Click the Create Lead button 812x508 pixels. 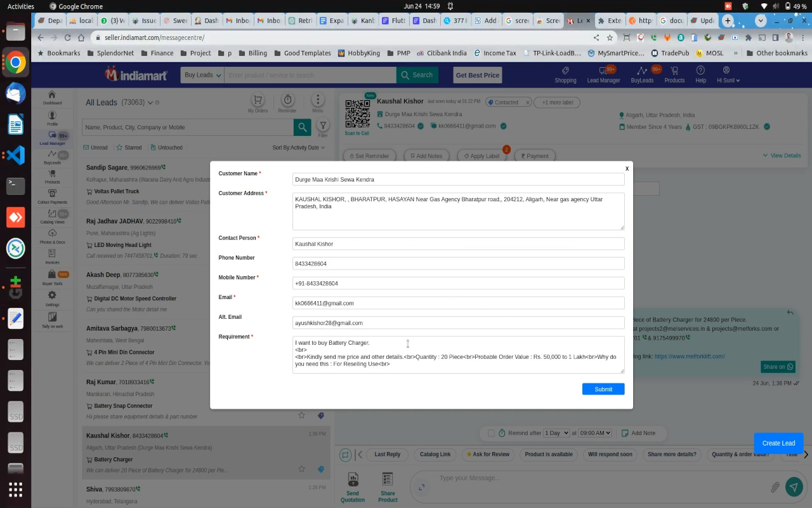pyautogui.click(x=778, y=443)
